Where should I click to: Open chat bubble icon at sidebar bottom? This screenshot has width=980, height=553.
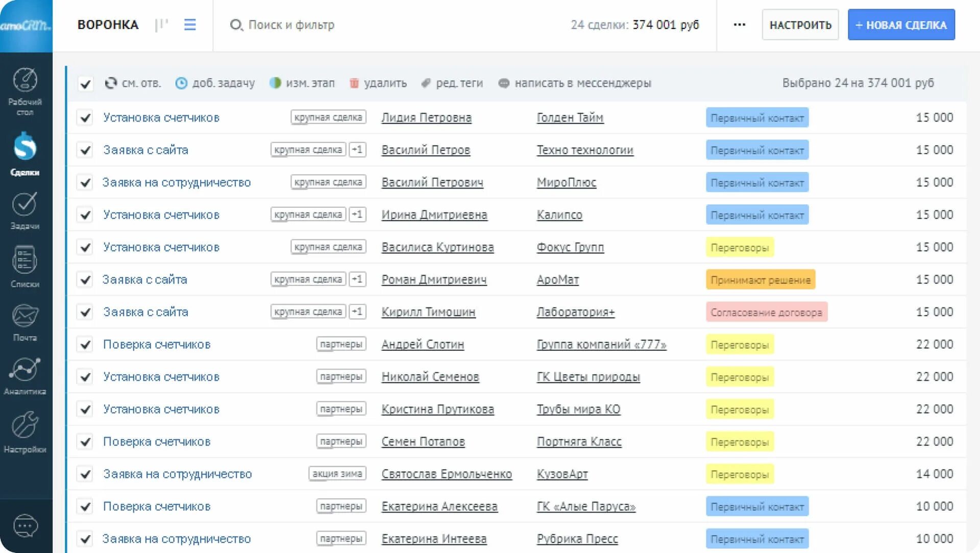[26, 525]
